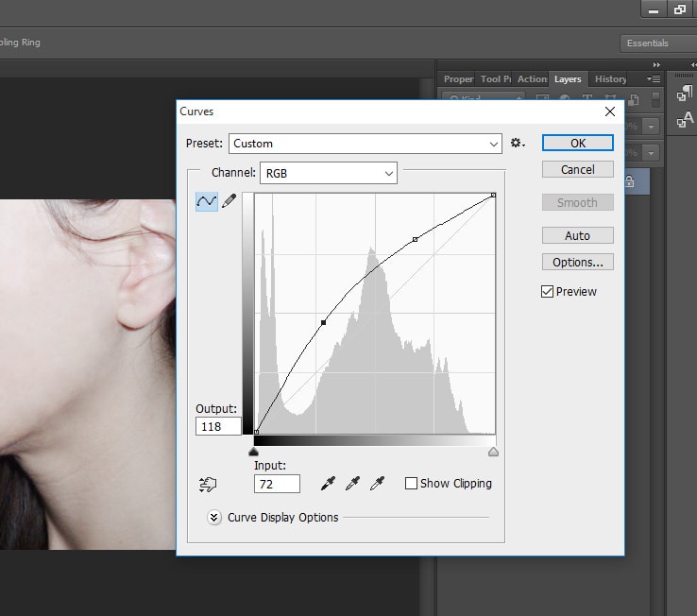
Task: Open the preset options gear menu
Action: [517, 144]
